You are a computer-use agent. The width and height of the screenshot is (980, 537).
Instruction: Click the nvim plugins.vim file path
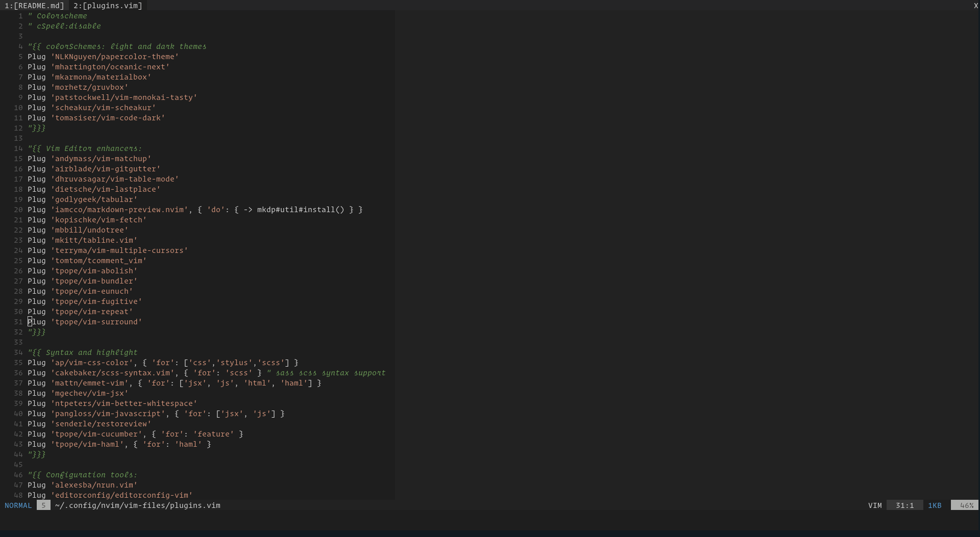pyautogui.click(x=138, y=505)
